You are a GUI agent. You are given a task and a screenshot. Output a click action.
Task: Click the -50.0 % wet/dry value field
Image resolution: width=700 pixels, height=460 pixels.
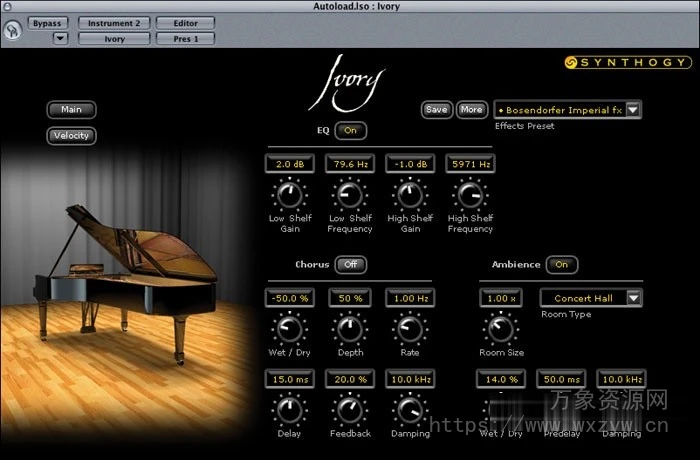[290, 298]
